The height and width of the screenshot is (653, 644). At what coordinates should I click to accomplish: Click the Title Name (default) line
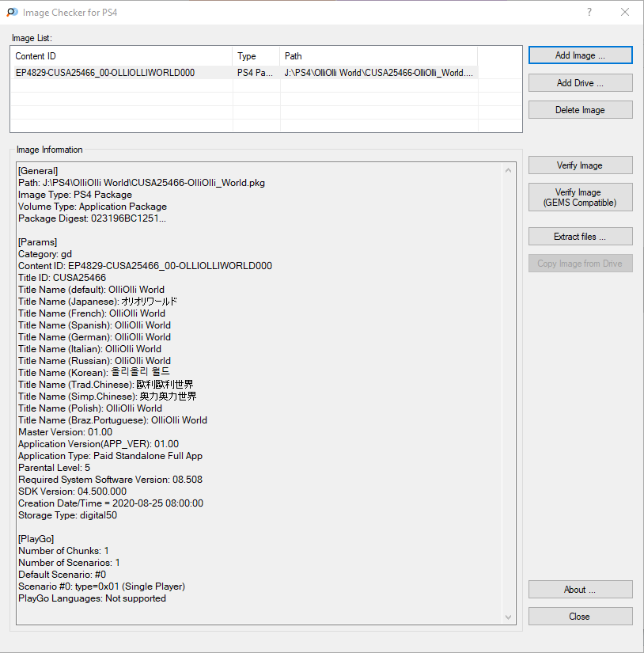tap(91, 290)
